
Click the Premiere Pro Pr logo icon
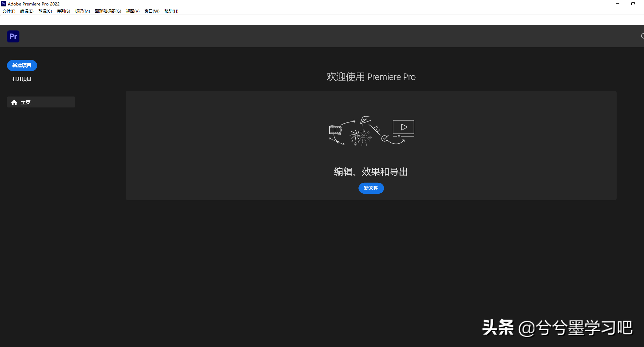(x=13, y=36)
